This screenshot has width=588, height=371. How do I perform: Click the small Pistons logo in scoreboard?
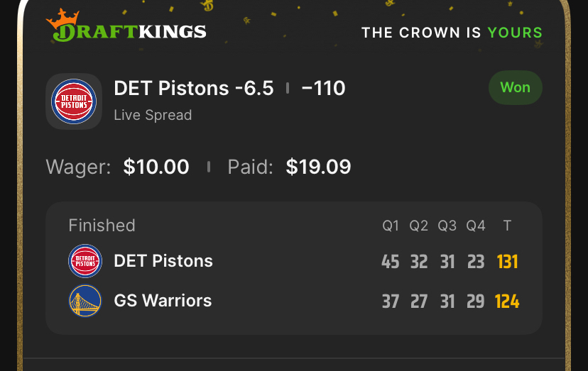pos(85,261)
